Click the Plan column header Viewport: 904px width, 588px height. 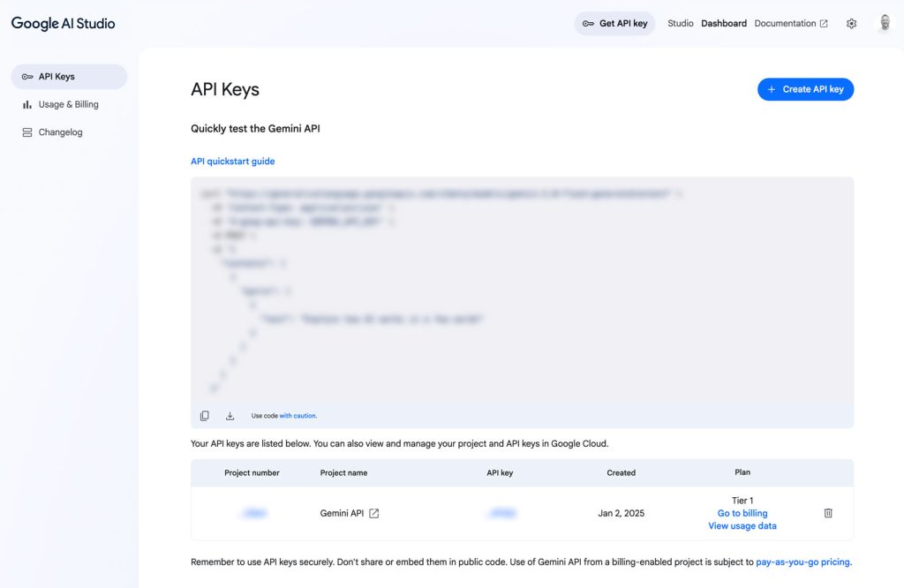point(742,472)
